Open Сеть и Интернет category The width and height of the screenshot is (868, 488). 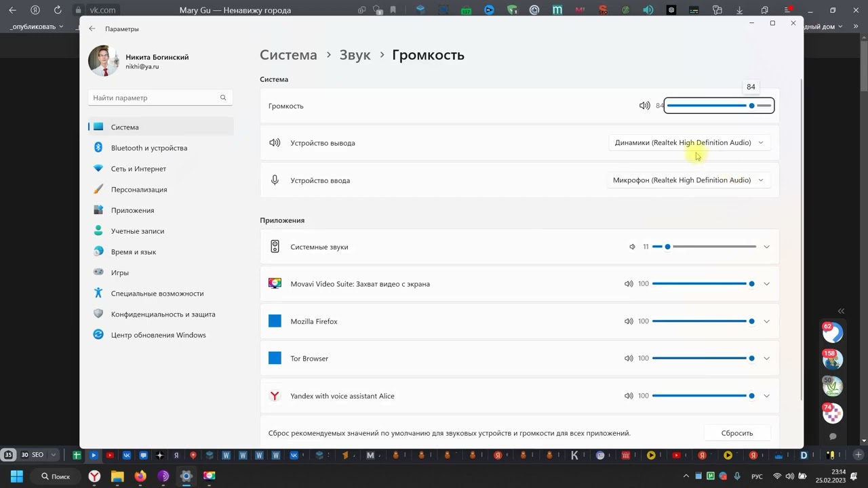[x=161, y=169]
